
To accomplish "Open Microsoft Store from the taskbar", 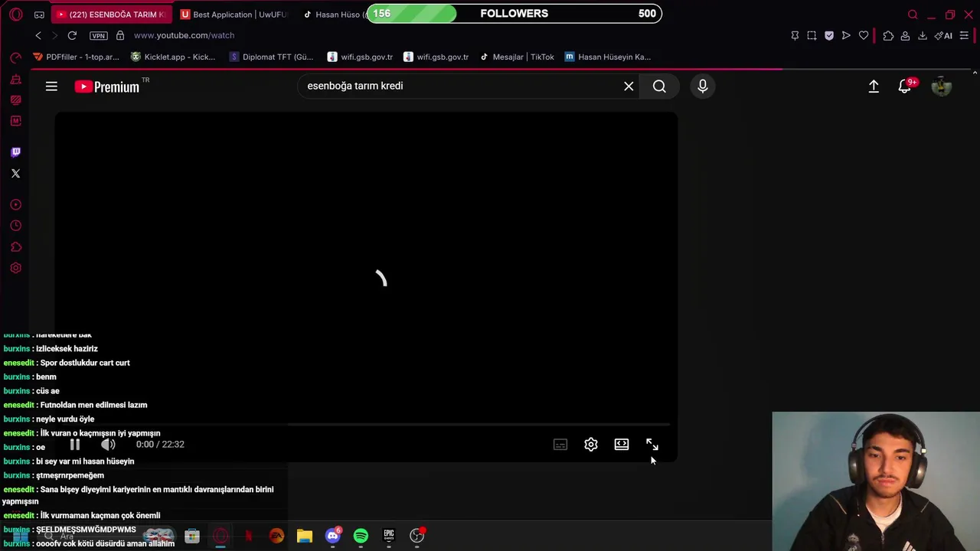I will click(x=192, y=536).
